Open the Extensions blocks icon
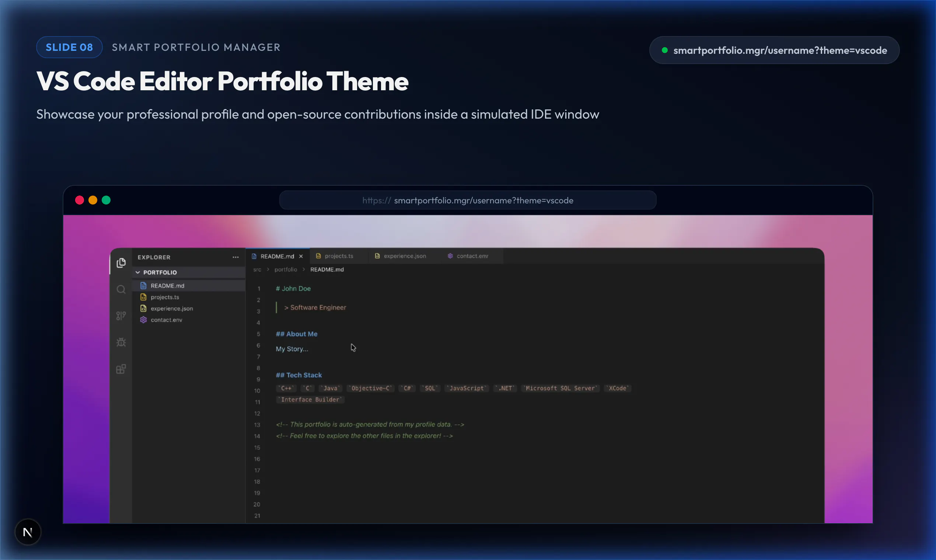The height and width of the screenshot is (560, 936). coord(121,369)
